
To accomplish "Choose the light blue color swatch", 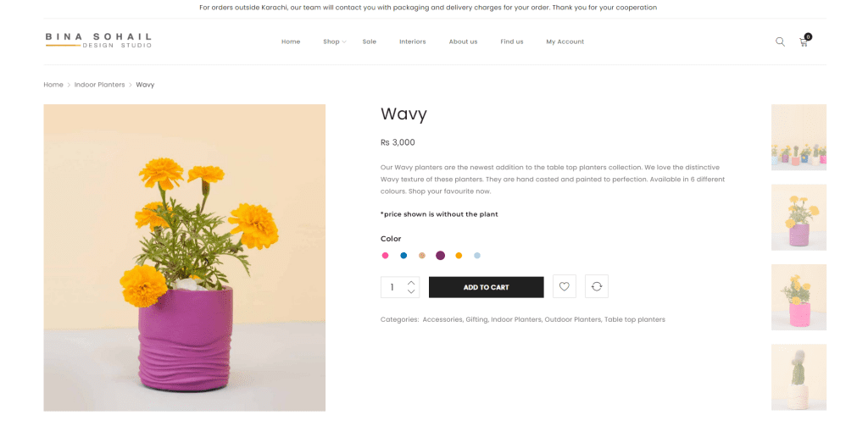I will pyautogui.click(x=477, y=256).
